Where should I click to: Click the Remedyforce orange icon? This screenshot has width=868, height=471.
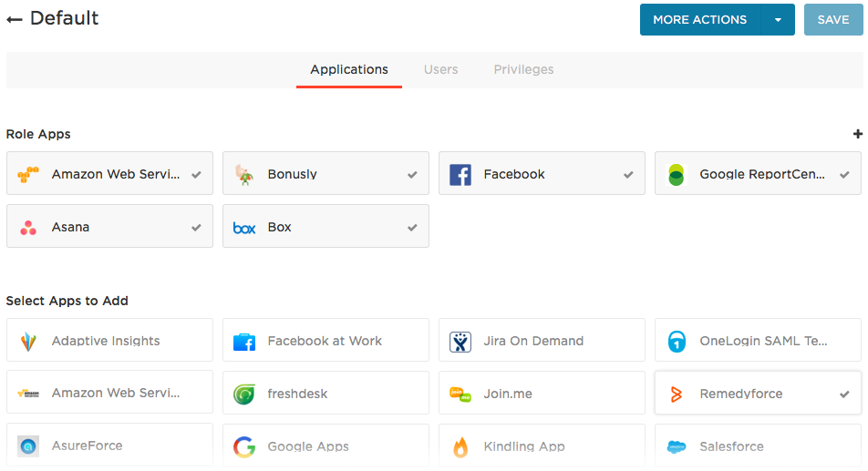(x=676, y=394)
